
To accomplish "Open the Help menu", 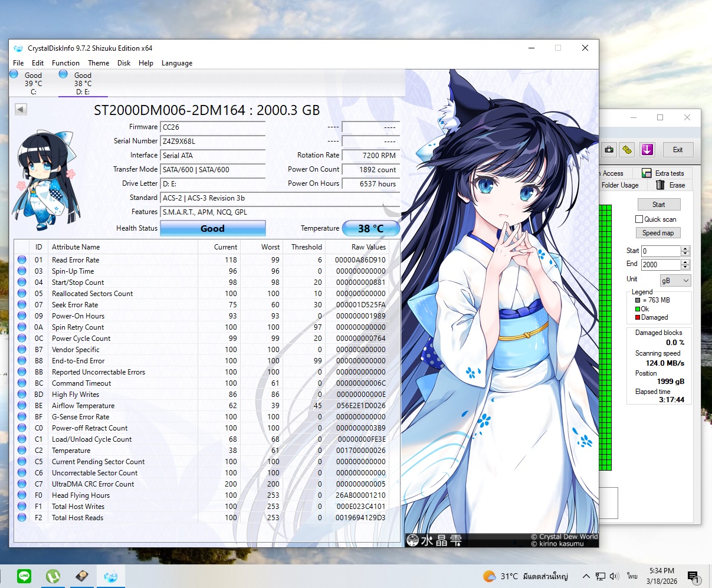I will (x=146, y=63).
